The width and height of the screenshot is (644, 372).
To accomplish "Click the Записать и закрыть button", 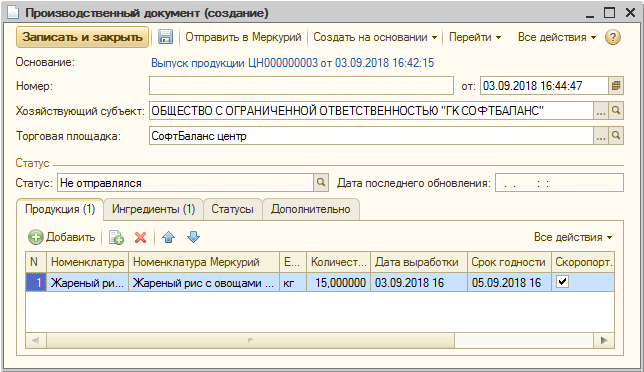I will click(x=82, y=37).
